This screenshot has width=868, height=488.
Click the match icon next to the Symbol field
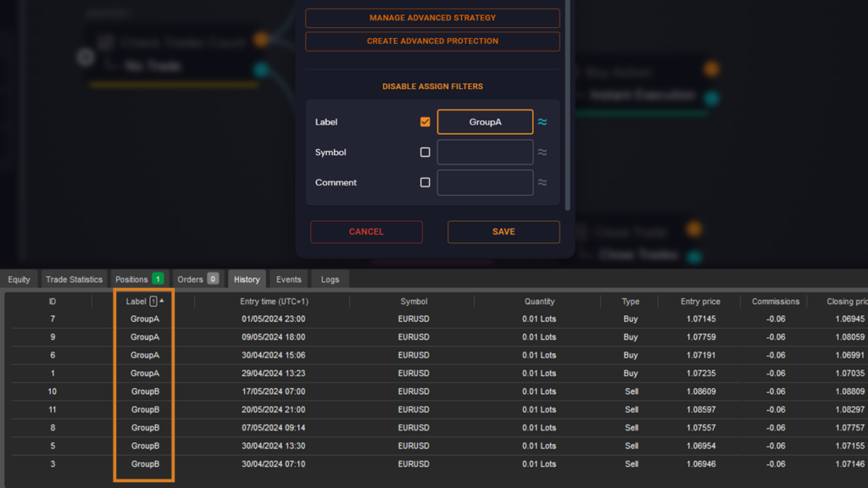click(542, 152)
